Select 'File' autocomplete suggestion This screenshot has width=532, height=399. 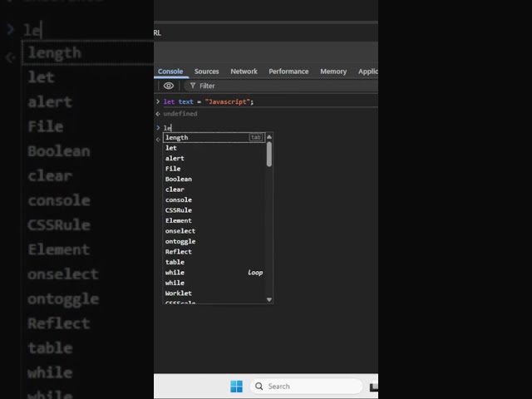(214, 169)
